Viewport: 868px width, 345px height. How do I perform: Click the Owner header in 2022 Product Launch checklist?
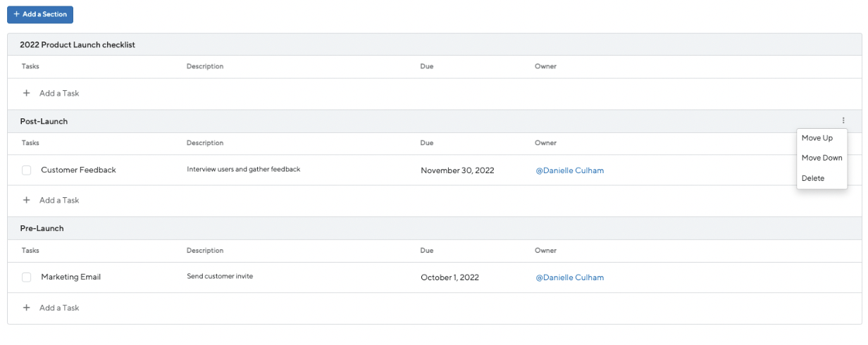point(545,66)
